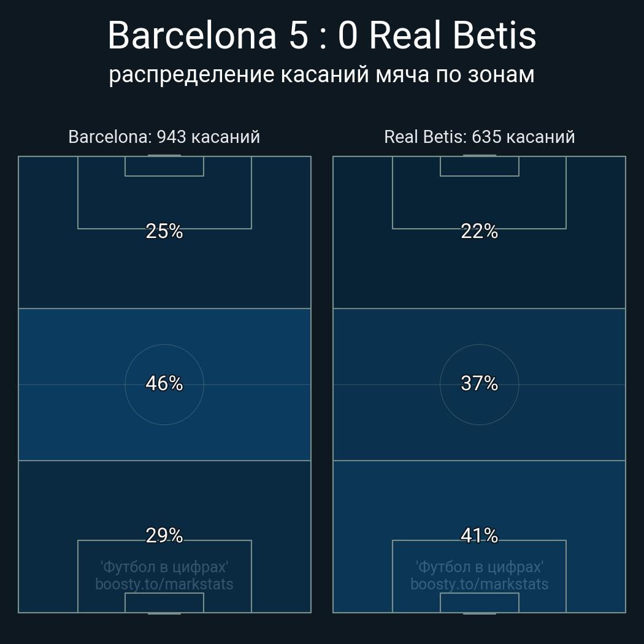Click 'Футбол в цифрах' watermark on left pitch
Image resolution: width=644 pixels, height=644 pixels.
[164, 567]
